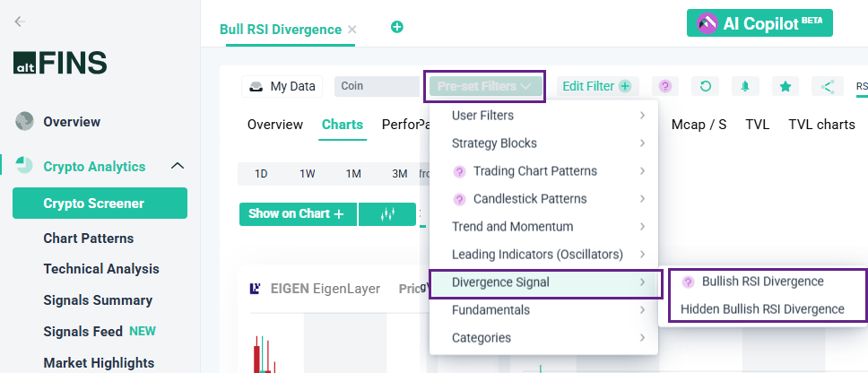Click the Edit Filter button
Image resolution: width=868 pixels, height=373 pixels.
tap(595, 86)
